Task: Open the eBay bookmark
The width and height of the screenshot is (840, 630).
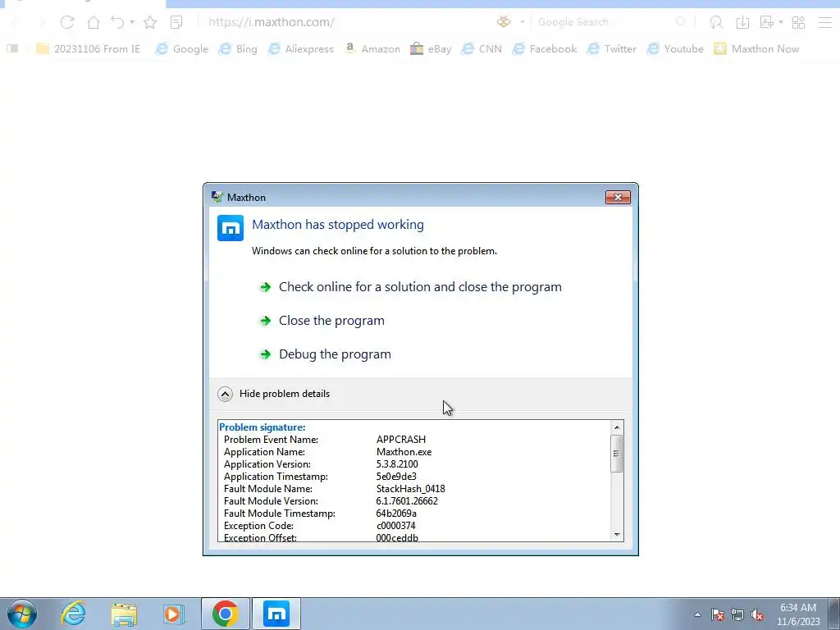Action: pyautogui.click(x=431, y=48)
